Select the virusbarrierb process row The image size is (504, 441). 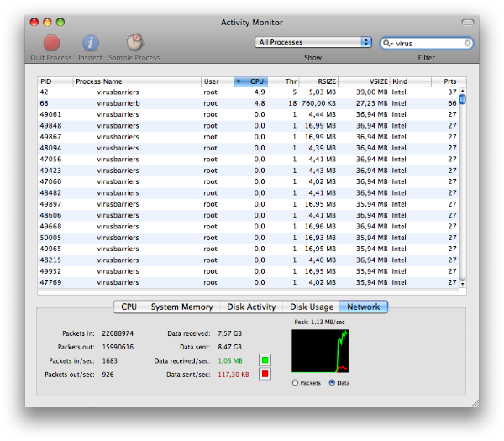pos(248,103)
